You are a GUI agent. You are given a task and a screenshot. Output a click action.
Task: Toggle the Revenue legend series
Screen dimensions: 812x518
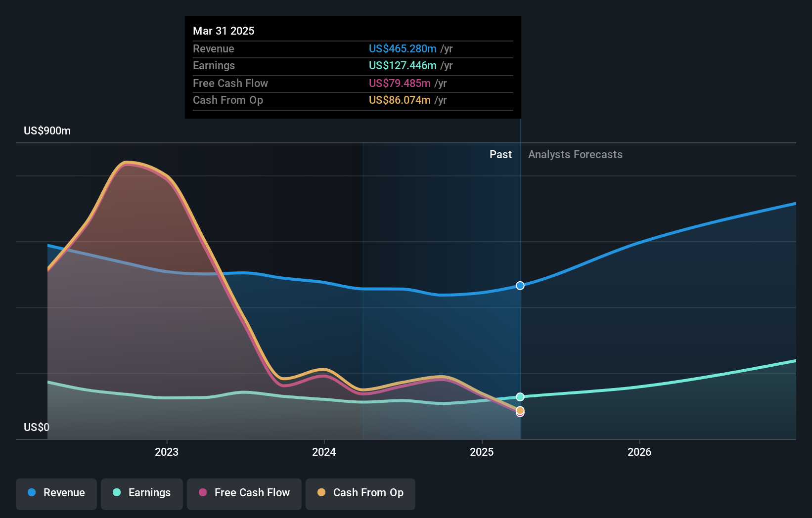click(x=56, y=494)
